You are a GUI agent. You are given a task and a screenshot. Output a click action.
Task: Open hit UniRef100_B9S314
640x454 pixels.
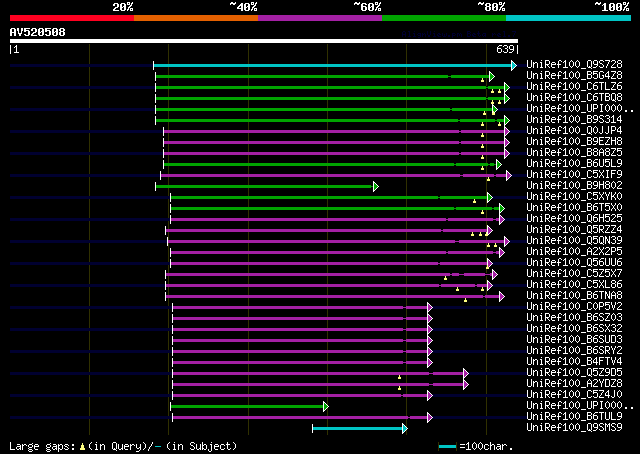coord(574,120)
